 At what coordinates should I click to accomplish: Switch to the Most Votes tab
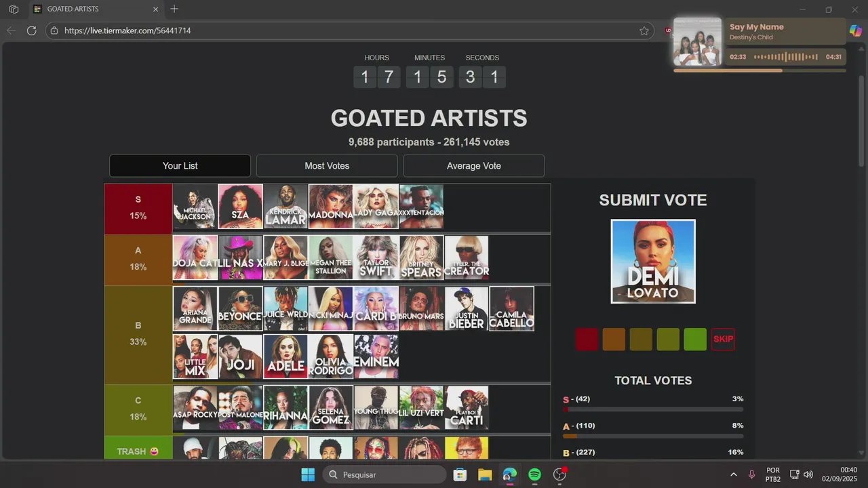coord(327,166)
